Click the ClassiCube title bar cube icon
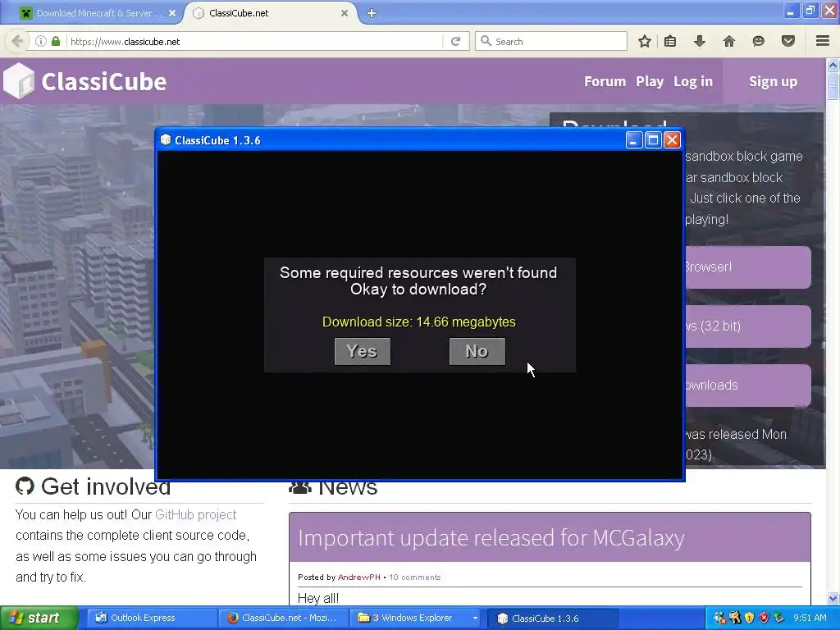Image resolution: width=840 pixels, height=630 pixels. coord(166,139)
